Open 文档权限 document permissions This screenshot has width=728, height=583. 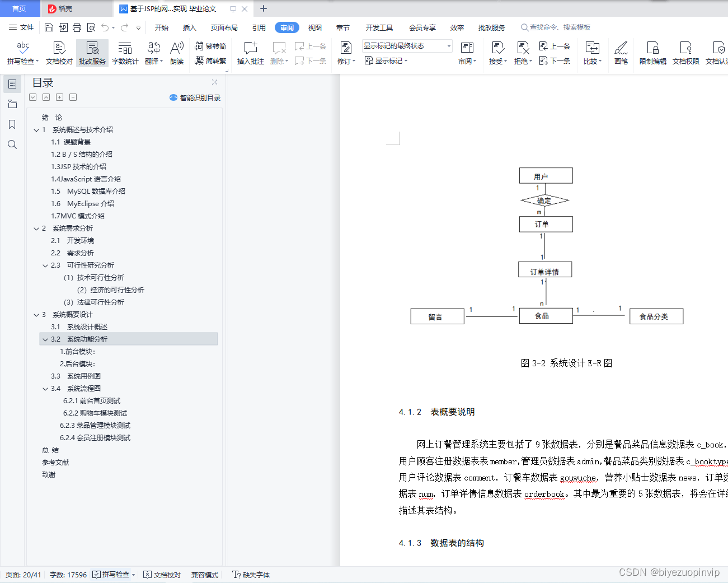pos(686,53)
